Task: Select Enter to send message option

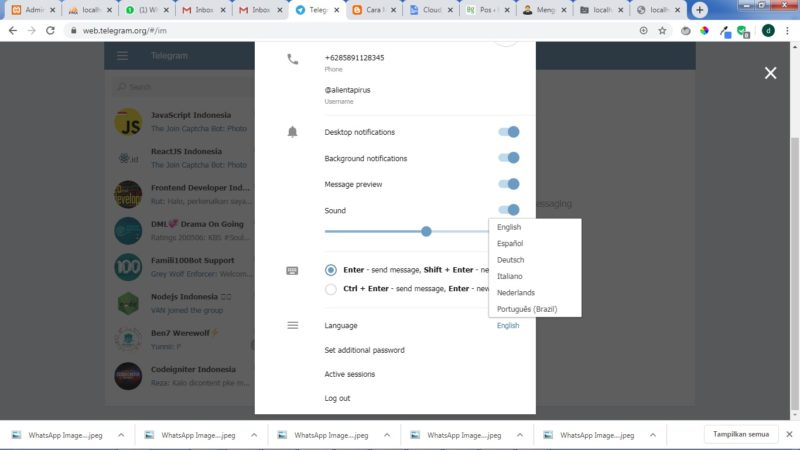Action: 331,270
